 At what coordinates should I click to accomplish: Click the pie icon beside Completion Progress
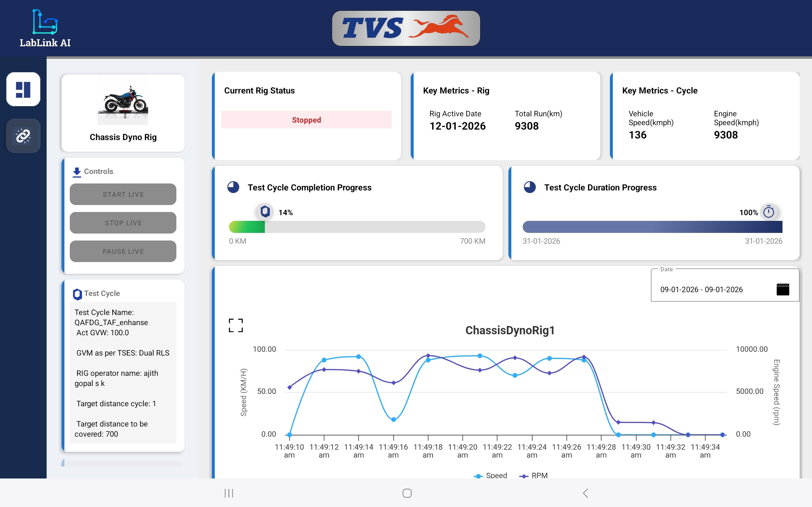coord(233,187)
